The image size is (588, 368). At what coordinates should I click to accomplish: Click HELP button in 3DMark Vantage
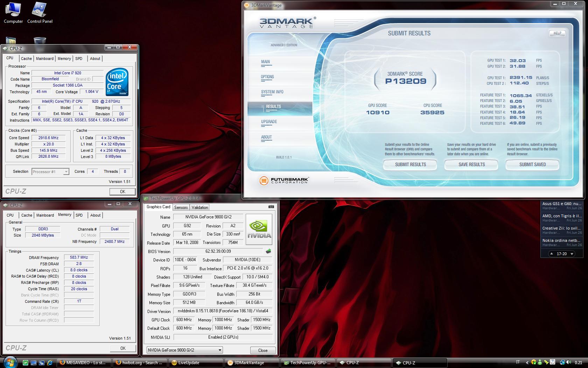click(557, 33)
